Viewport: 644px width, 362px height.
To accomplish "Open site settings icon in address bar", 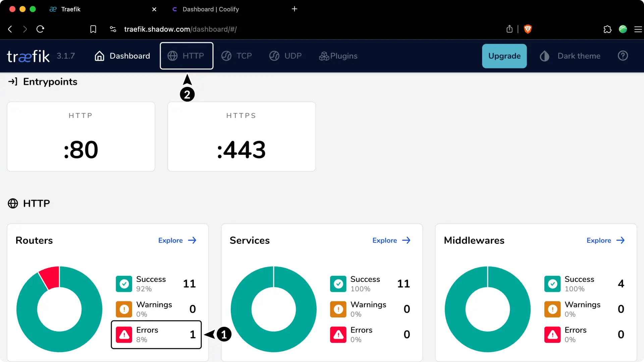I will (113, 29).
